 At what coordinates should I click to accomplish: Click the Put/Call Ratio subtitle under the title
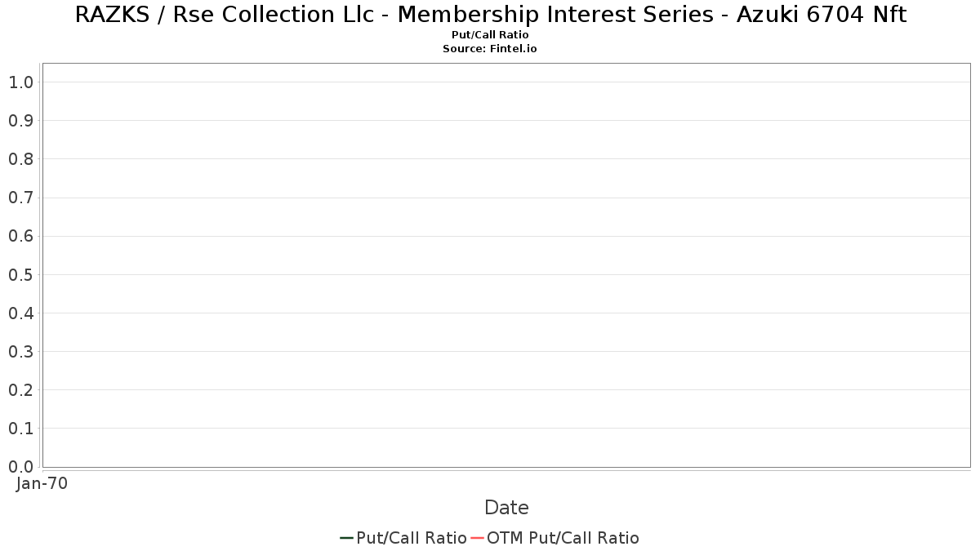click(x=490, y=35)
